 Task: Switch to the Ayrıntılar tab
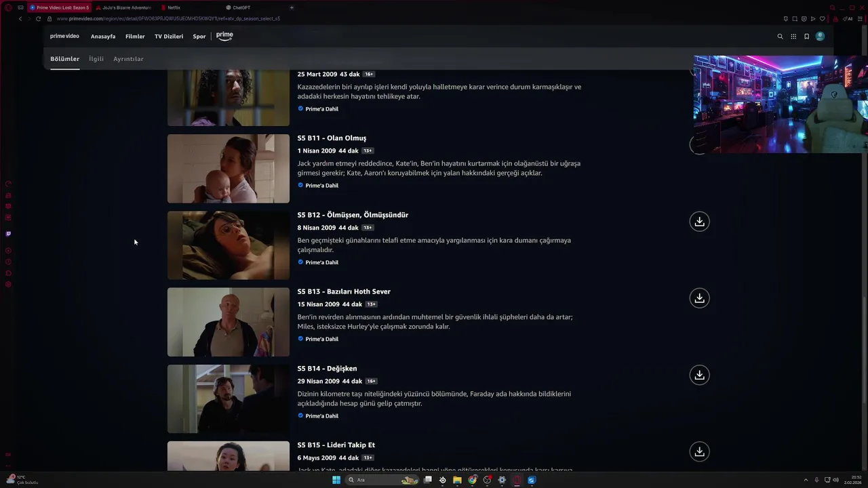(128, 59)
